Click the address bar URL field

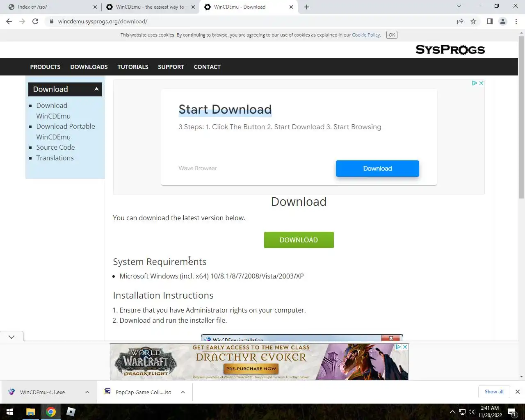254,21
